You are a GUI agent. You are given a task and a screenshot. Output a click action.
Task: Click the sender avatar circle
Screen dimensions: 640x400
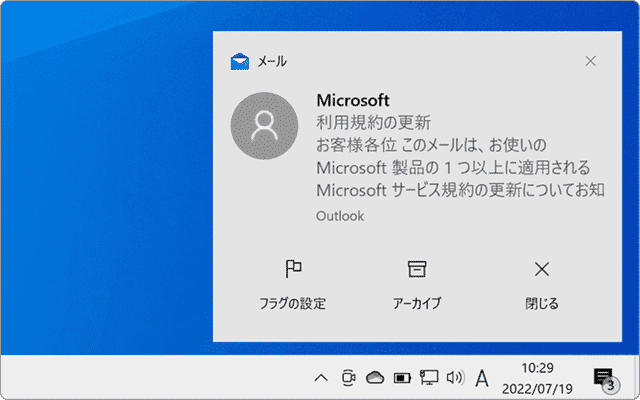(x=264, y=126)
